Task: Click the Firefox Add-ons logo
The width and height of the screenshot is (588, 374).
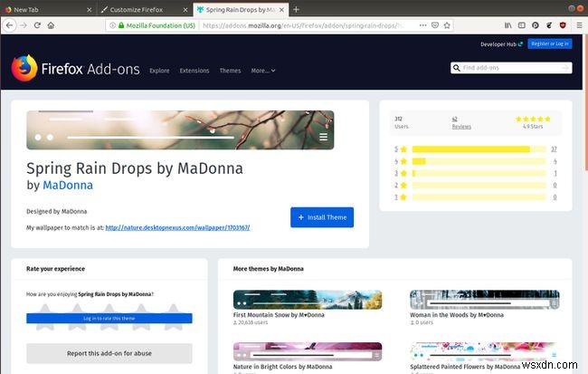Action: click(75, 68)
